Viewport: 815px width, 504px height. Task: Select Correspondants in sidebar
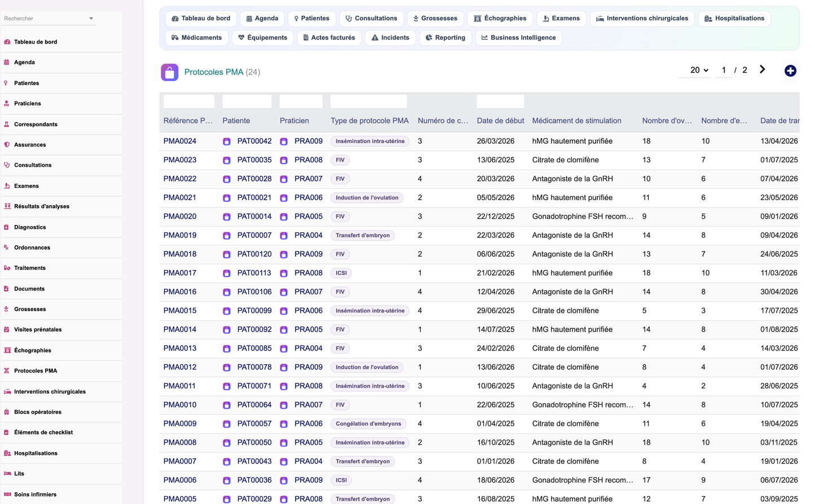pos(61,125)
